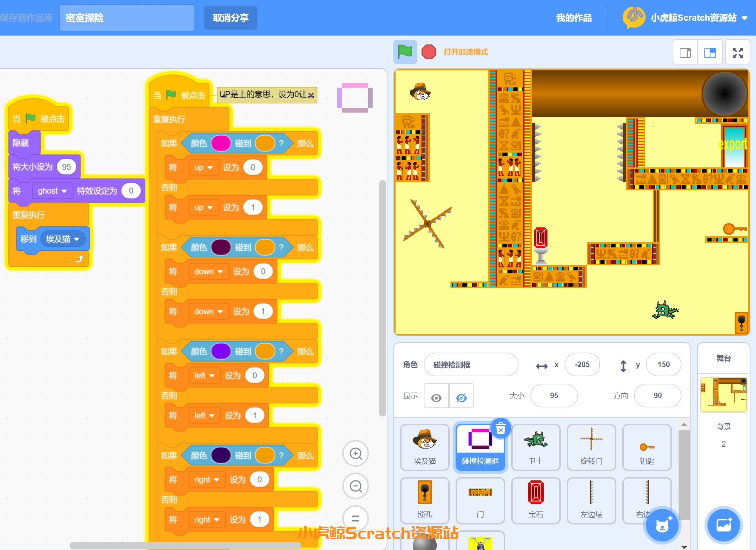
Task: Open the first up variable dropdown
Action: [203, 167]
